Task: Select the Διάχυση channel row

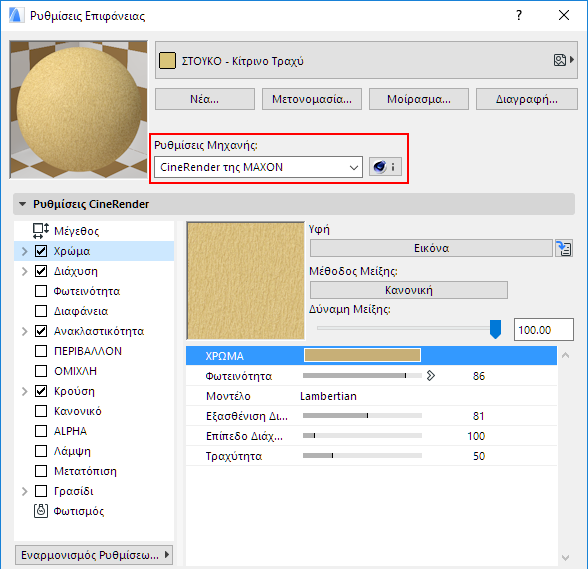Action: 94,271
